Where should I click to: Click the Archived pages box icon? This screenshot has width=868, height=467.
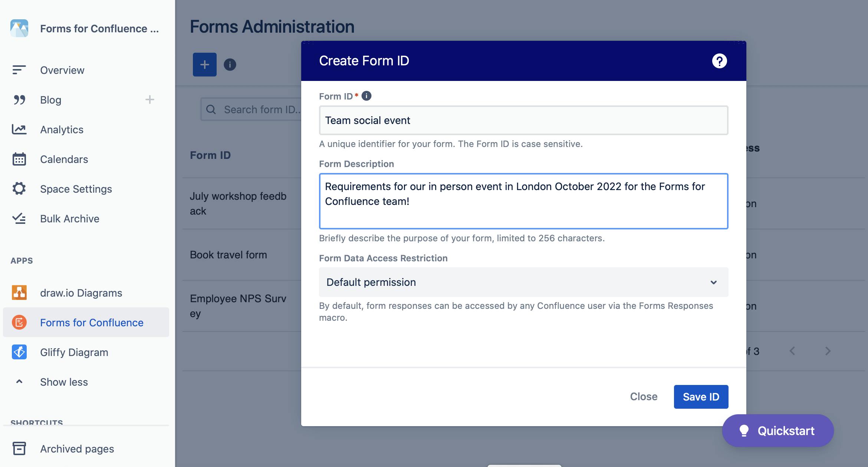[x=19, y=448]
